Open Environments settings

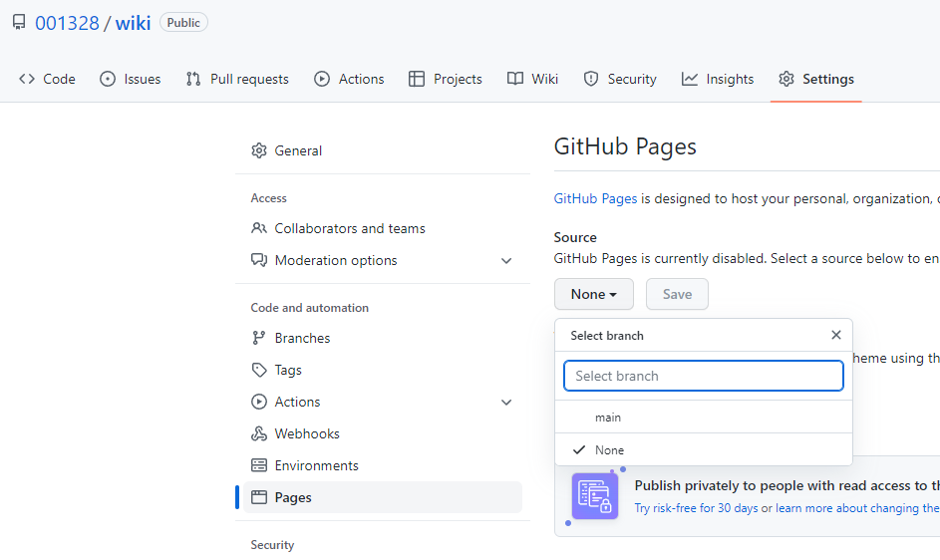(x=383, y=465)
